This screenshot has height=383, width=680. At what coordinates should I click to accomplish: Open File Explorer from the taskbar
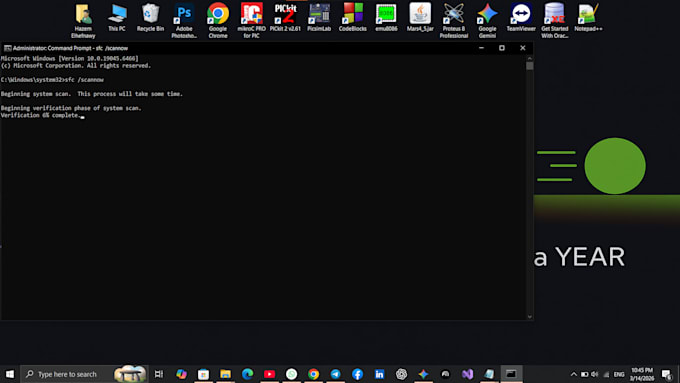(226, 374)
